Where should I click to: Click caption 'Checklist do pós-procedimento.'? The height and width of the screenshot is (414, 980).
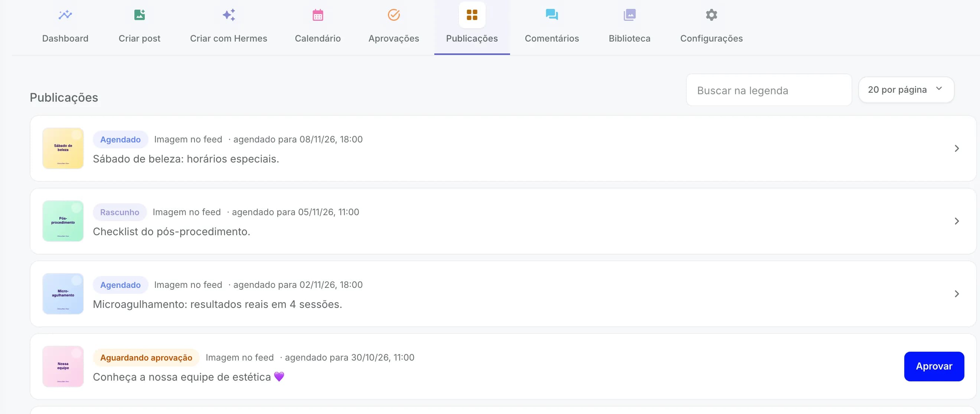[171, 231]
